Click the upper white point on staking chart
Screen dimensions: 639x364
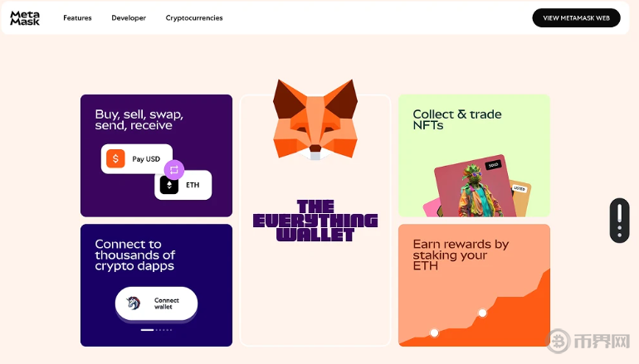(482, 313)
